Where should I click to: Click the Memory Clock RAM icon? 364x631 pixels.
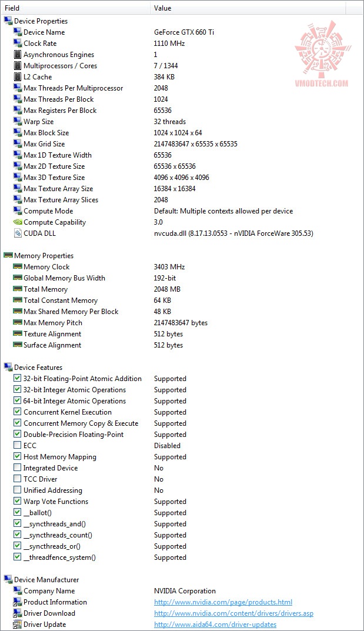point(17,266)
